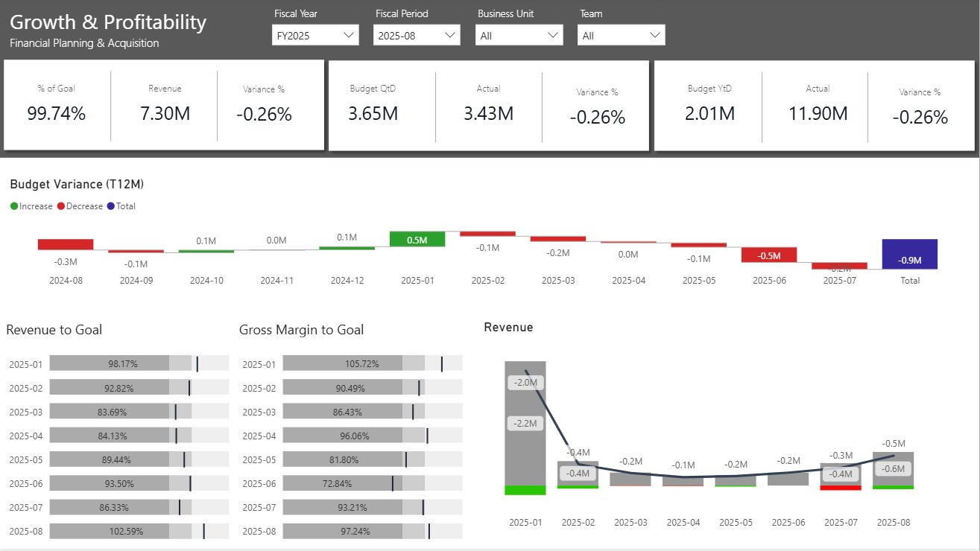Click the 2024-11 axis label in Budget Variance
This screenshot has height=551, width=980.
[276, 281]
